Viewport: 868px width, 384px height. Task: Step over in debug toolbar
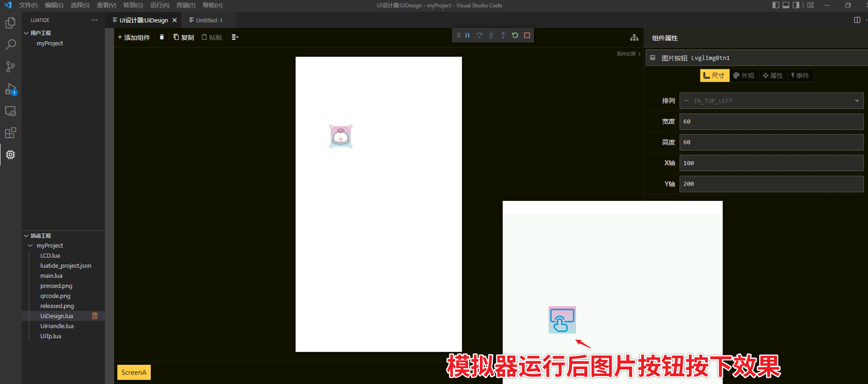click(x=479, y=36)
